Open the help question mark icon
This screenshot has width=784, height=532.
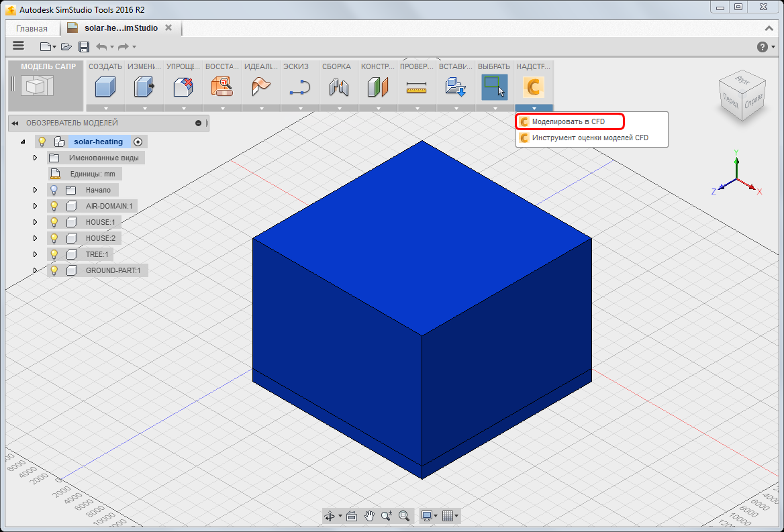coord(763,47)
